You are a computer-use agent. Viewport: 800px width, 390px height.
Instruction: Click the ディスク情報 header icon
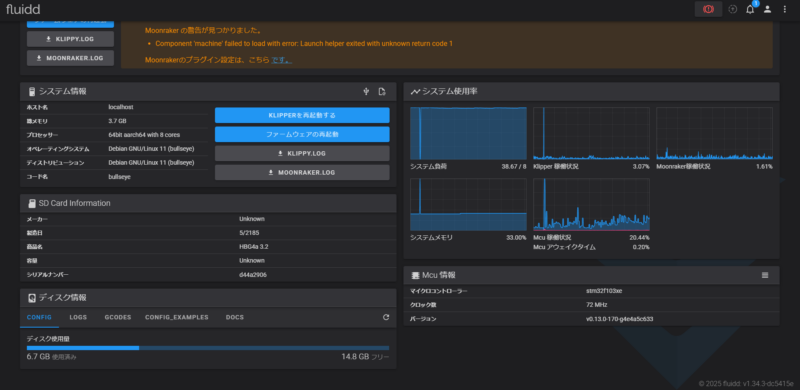[32, 298]
